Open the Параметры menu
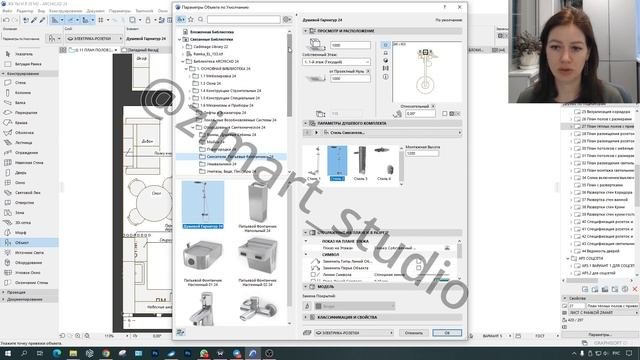The image size is (640, 360). [x=120, y=11]
